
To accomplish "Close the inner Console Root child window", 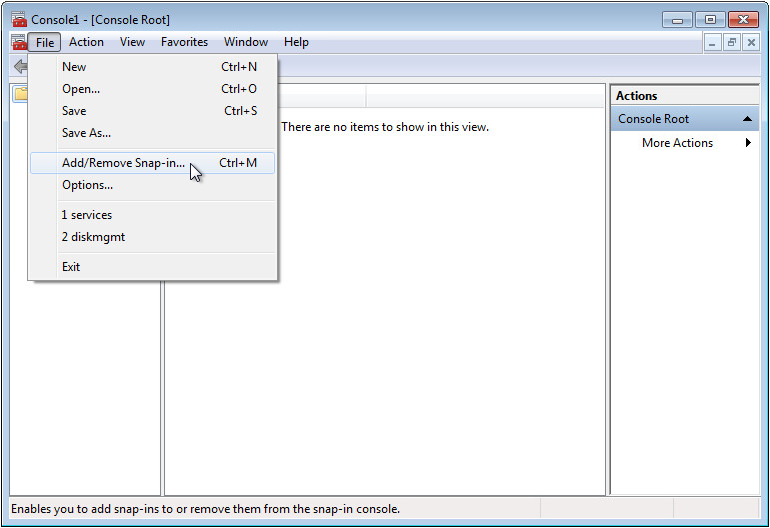I will [751, 43].
